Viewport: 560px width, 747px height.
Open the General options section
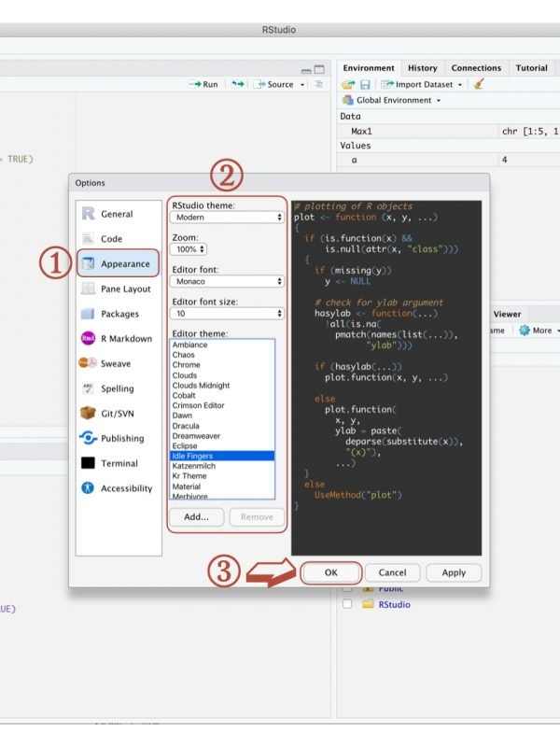[x=117, y=214]
